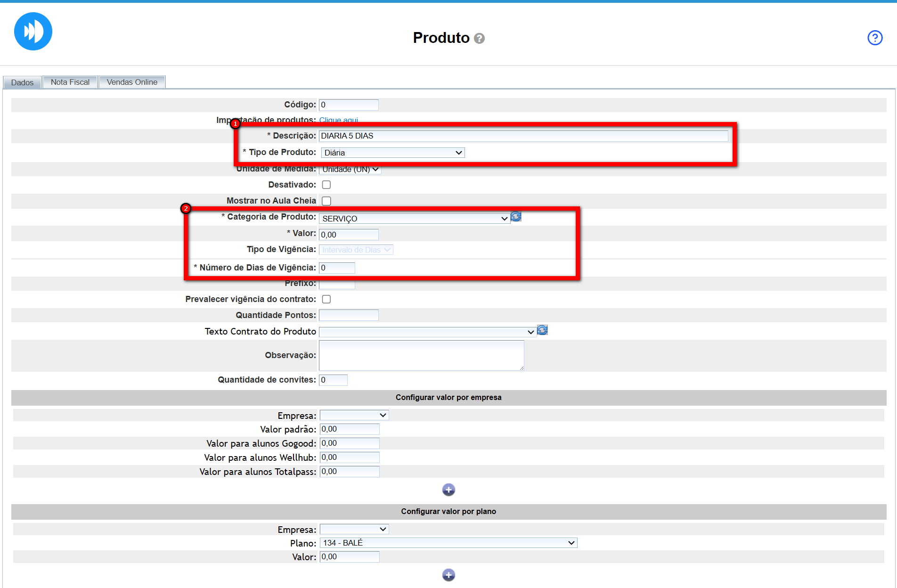Check the Mostrar no Aula Cheia box
The height and width of the screenshot is (588, 897).
pos(326,201)
